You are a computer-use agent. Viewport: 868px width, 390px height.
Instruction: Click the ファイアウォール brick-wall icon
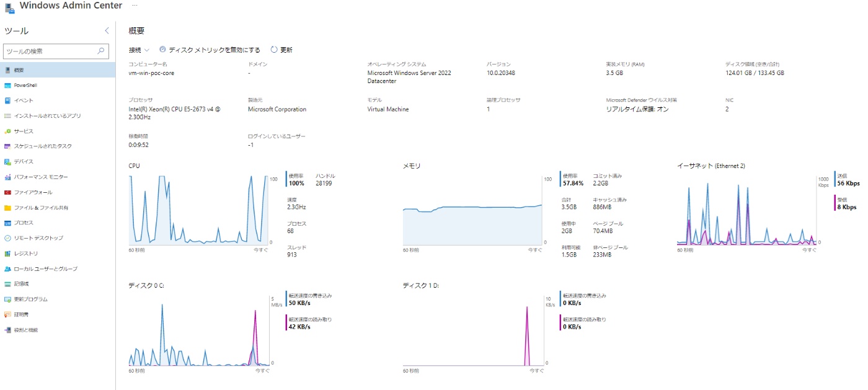pos(7,192)
